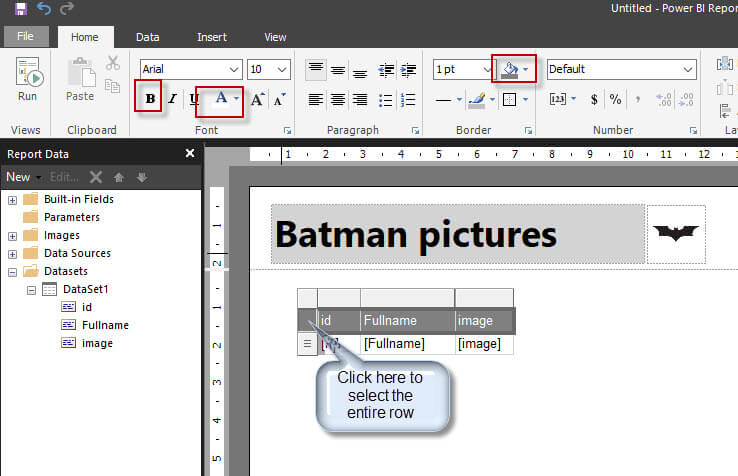Decrease paragraph indent
Image resolution: width=738 pixels, height=476 pixels.
click(386, 71)
